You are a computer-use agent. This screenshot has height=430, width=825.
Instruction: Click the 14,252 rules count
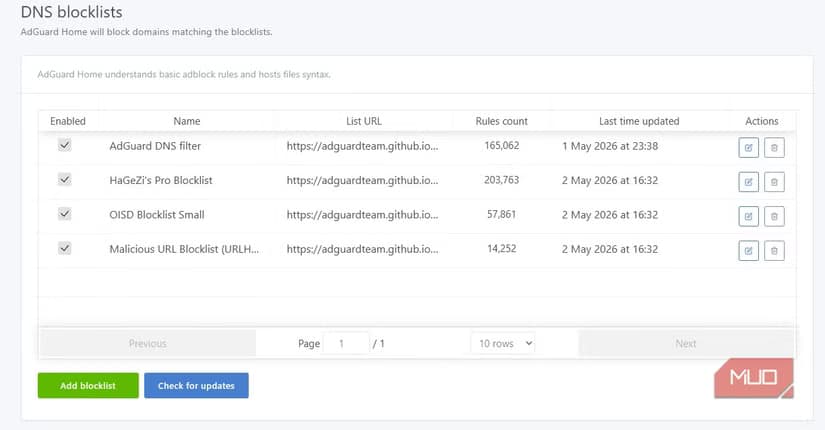(501, 248)
